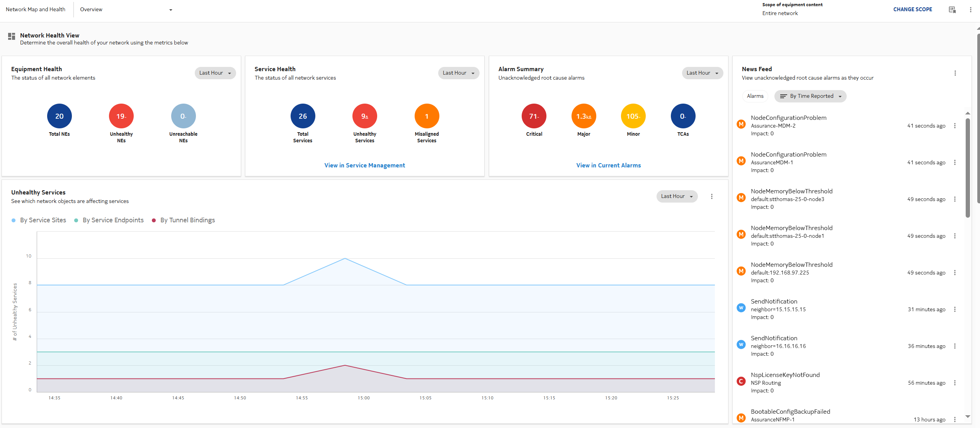Open options menu for NspLicenseKeyNotFound alarm

pyautogui.click(x=954, y=383)
